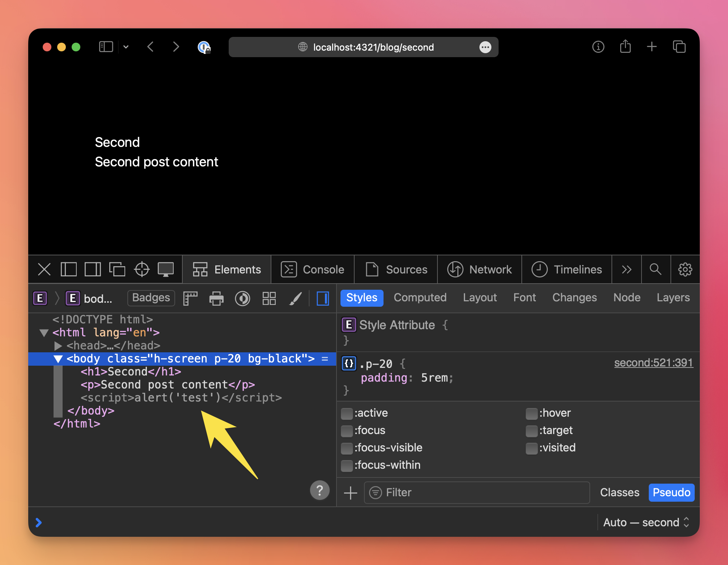Toggle the :focus-within checkbox
This screenshot has width=728, height=565.
coord(347,466)
